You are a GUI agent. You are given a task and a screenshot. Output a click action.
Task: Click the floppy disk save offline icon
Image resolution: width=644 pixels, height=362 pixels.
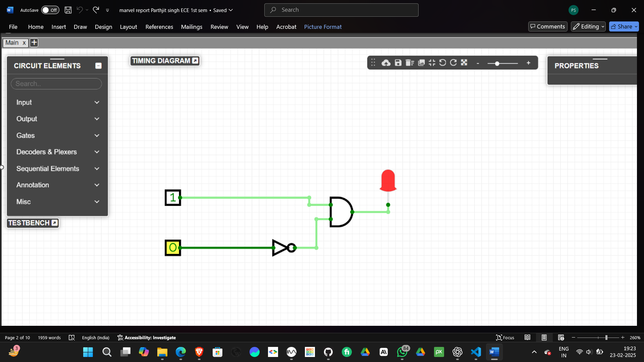398,63
